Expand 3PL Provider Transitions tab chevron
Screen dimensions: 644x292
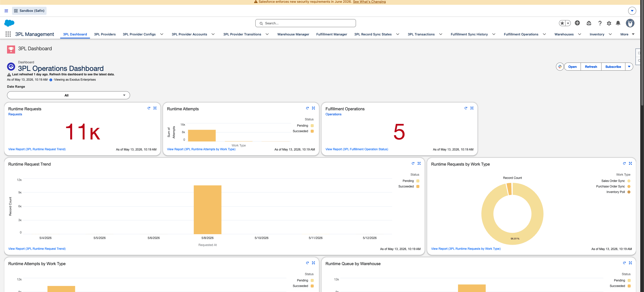(x=267, y=34)
